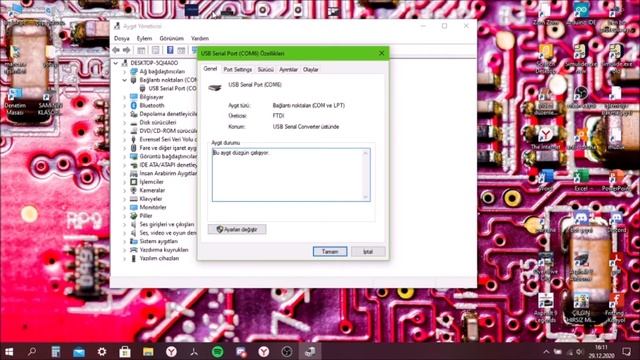Click the Windows Start button
This screenshot has width=640, height=360.
[x=9, y=351]
